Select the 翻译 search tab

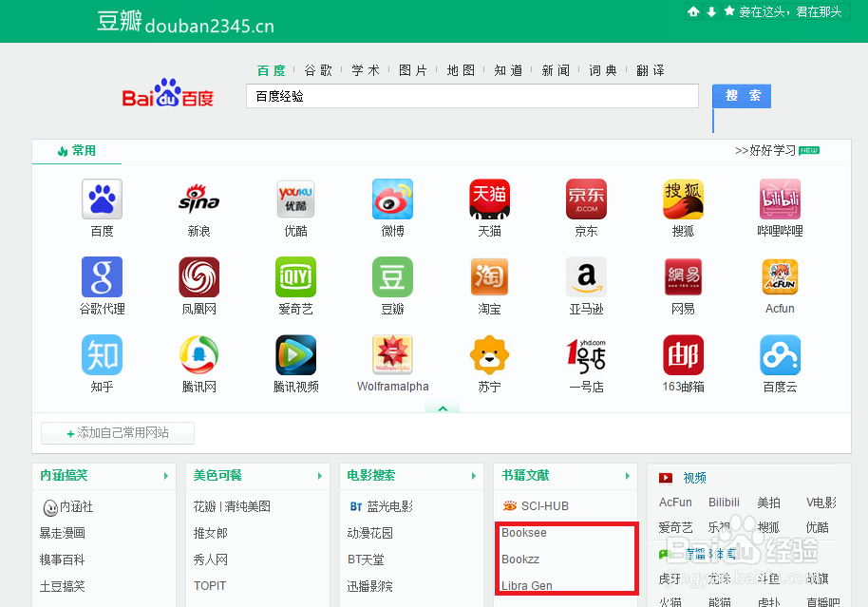click(651, 70)
